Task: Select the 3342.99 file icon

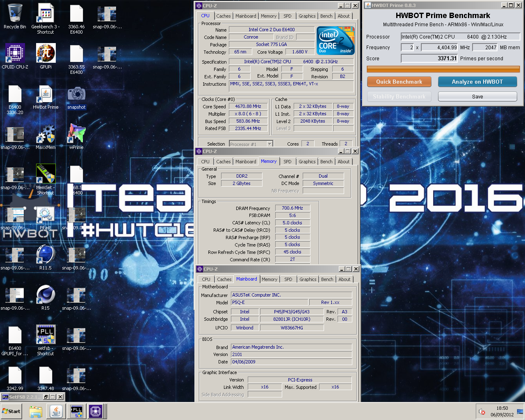Action: point(15,379)
